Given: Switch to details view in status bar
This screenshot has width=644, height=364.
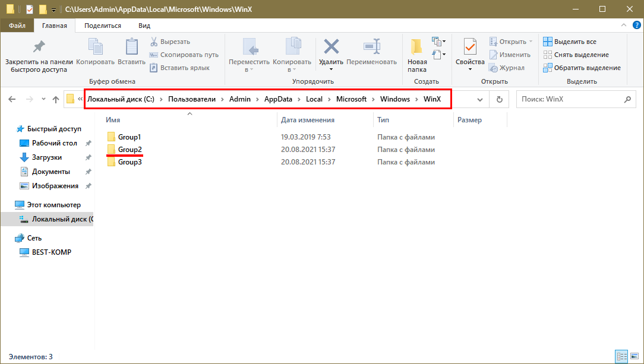Looking at the screenshot, I should pos(622,357).
